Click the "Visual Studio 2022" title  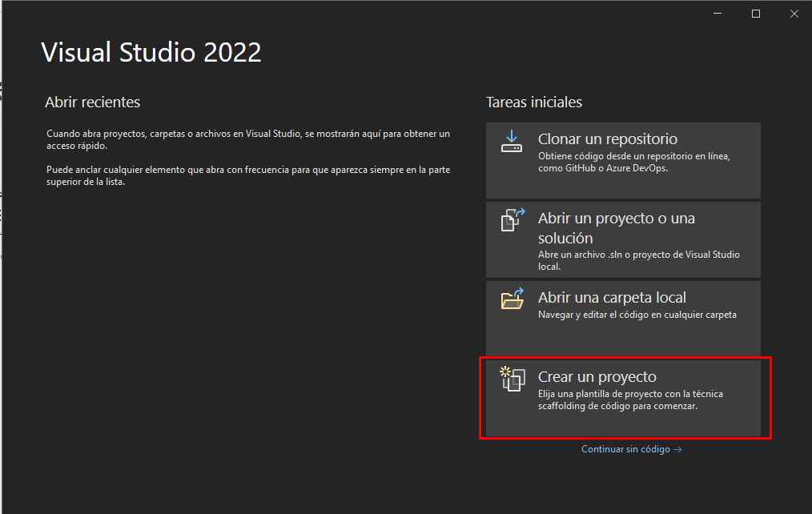point(151,53)
